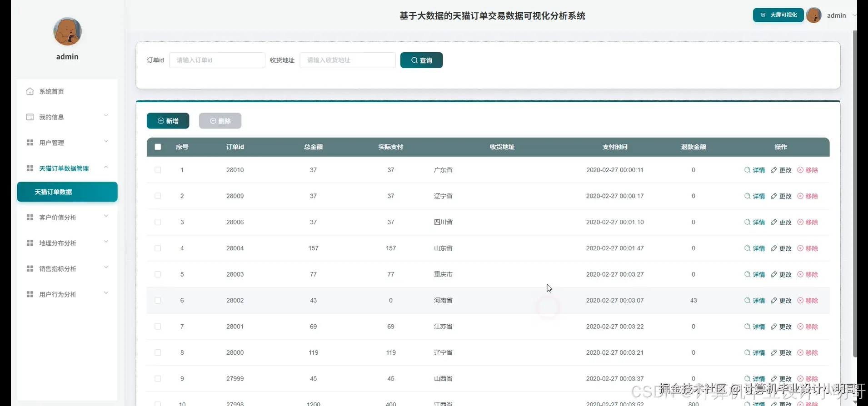Screen dimensions: 868x406
Task: Click the 总金额 column header
Action: coord(313,147)
